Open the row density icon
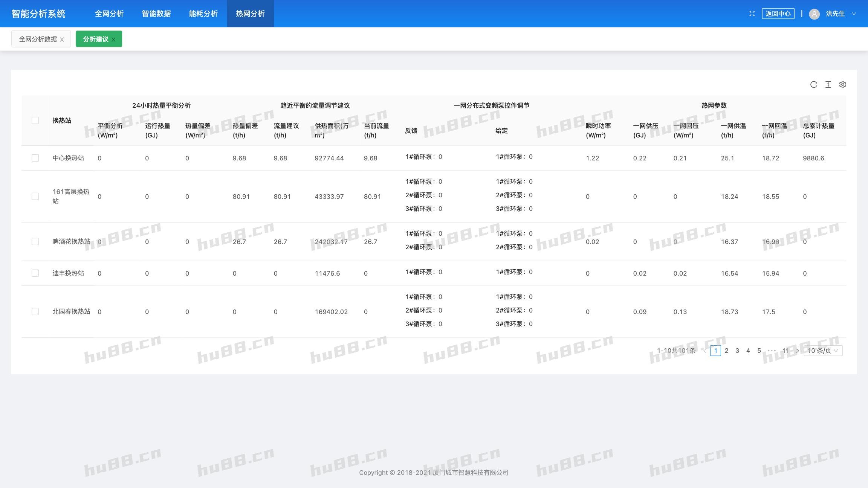The height and width of the screenshot is (488, 868). (828, 84)
